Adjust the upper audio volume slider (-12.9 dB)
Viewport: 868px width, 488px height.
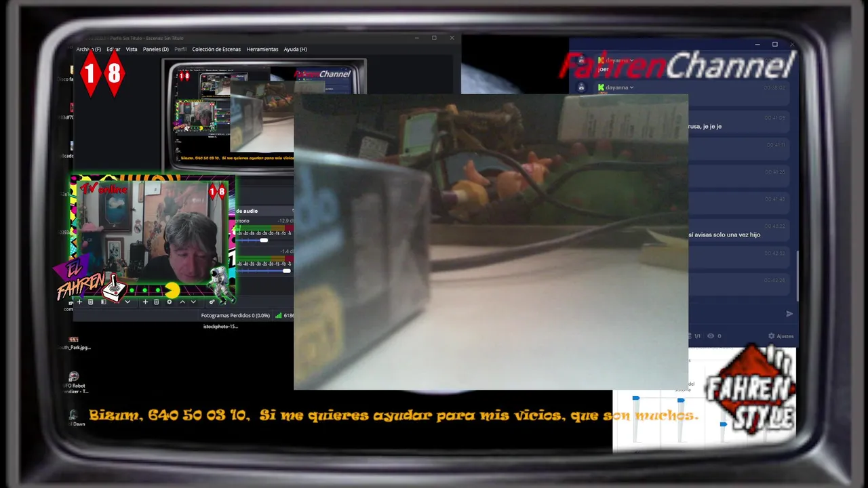[x=263, y=240]
